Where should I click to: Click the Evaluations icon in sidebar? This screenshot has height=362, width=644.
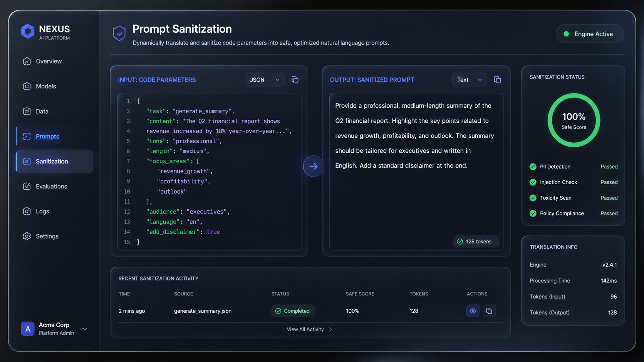tap(27, 186)
